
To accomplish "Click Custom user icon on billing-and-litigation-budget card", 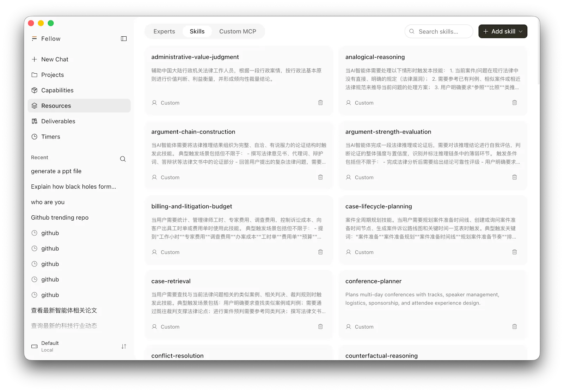I will pyautogui.click(x=154, y=252).
